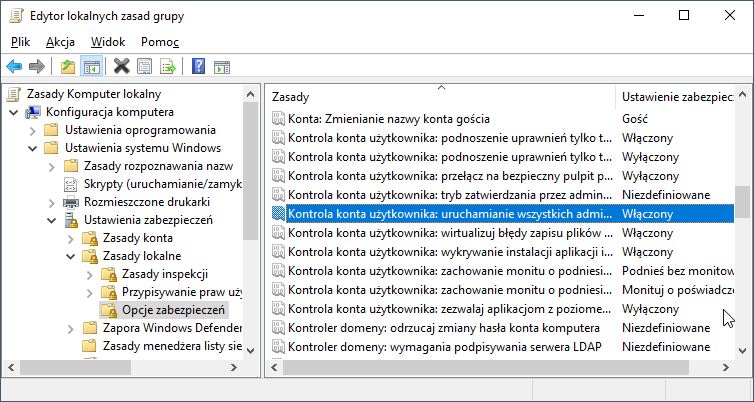
Task: Click the Export list toolbar icon
Action: [168, 66]
